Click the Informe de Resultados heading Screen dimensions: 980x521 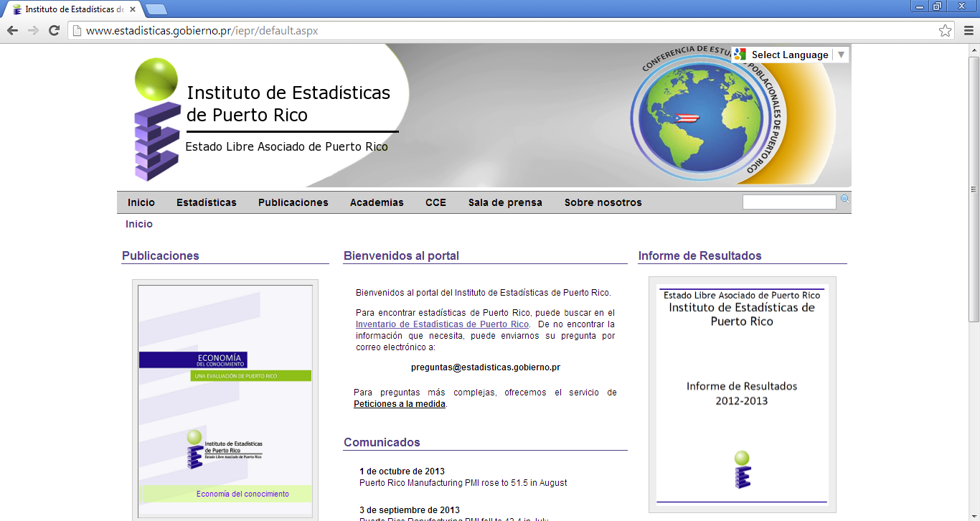pos(700,255)
